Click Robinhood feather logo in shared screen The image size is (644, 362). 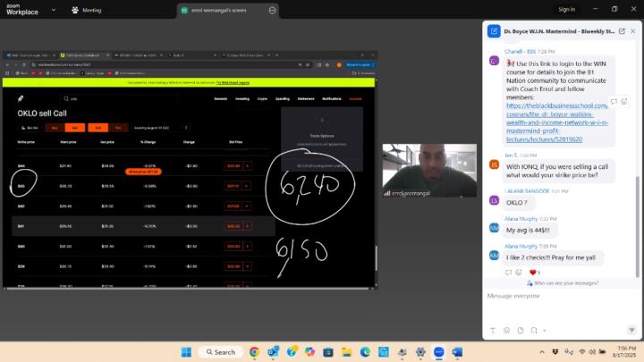point(21,98)
